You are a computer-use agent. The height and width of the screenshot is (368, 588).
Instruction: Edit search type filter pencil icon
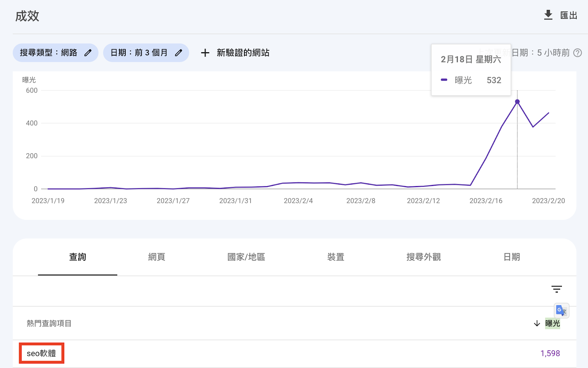(88, 53)
